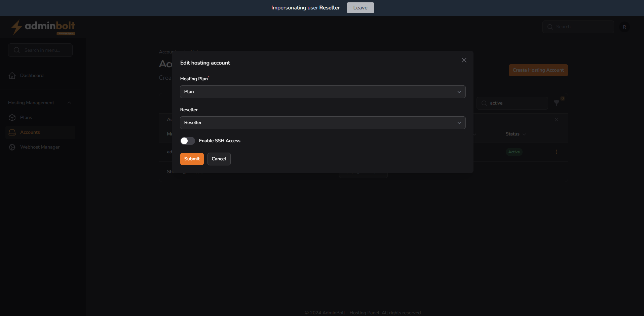Image resolution: width=644 pixels, height=316 pixels.
Task: Toggle the Enable SSH Access switch
Action: coord(187,141)
